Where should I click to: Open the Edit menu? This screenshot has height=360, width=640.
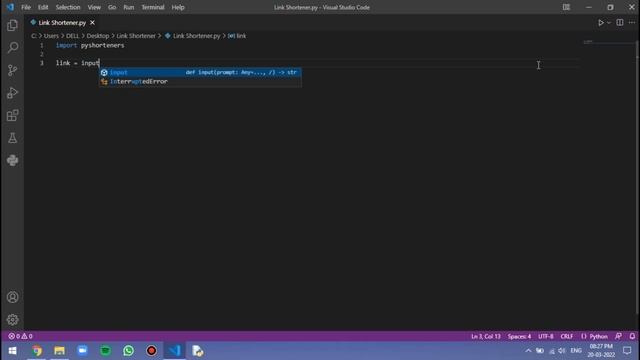click(x=43, y=7)
